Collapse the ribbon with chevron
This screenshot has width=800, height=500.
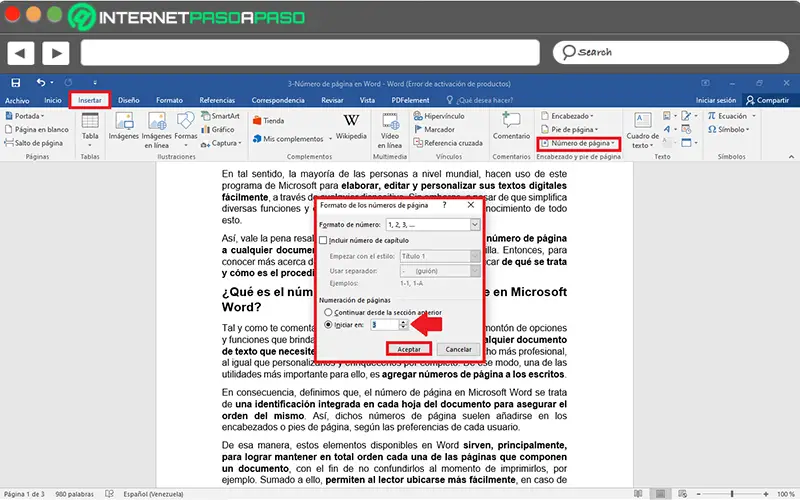pyautogui.click(x=791, y=157)
